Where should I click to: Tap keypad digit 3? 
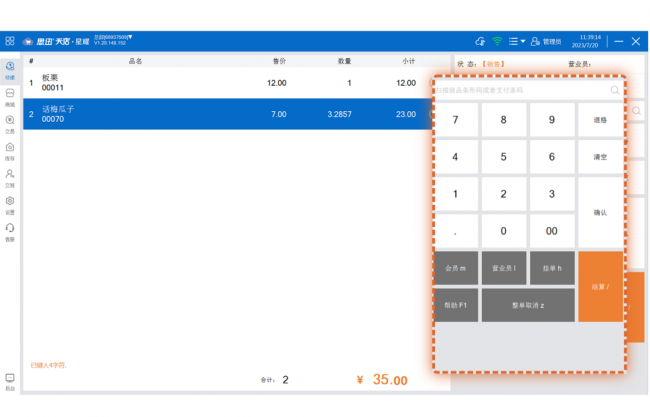(552, 194)
